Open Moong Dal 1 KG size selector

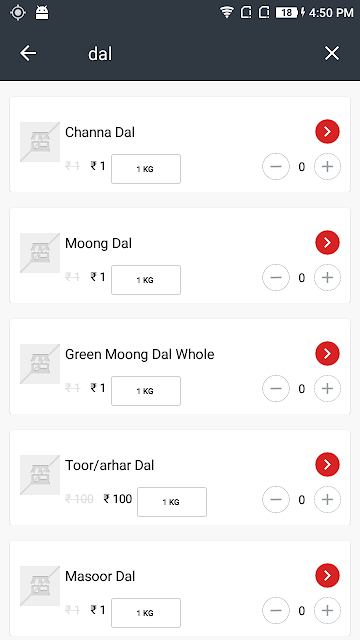pos(146,280)
